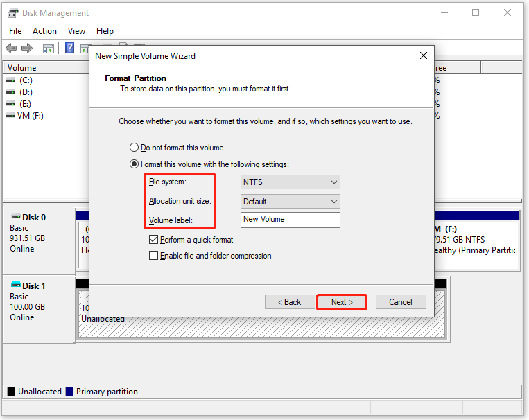Click the Back arrow toolbar icon
The height and width of the screenshot is (420, 529).
11,49
